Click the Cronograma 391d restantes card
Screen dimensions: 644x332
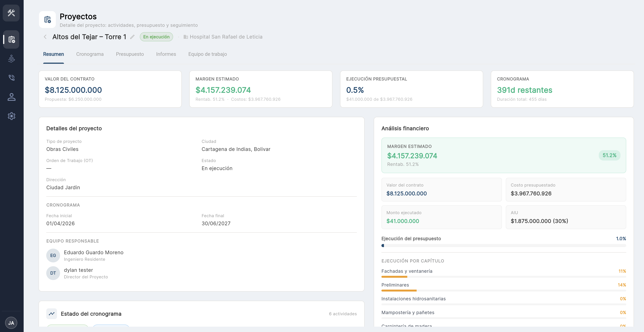coord(562,89)
